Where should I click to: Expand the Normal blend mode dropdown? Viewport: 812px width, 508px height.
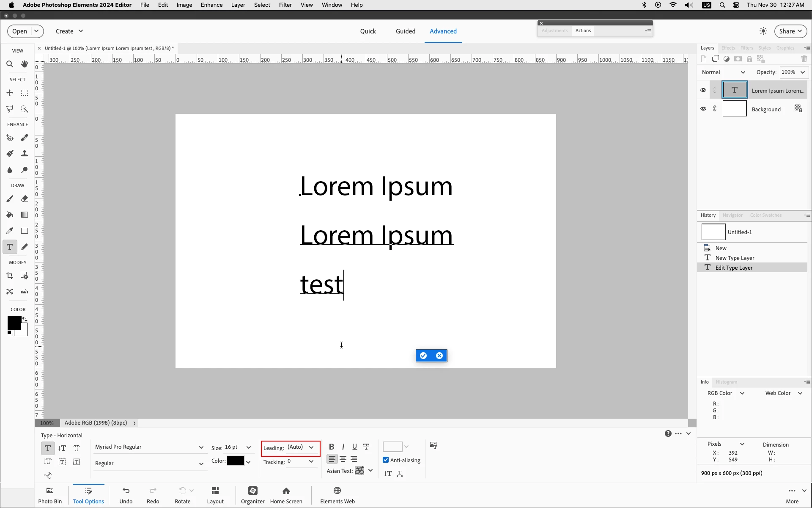[724, 72]
